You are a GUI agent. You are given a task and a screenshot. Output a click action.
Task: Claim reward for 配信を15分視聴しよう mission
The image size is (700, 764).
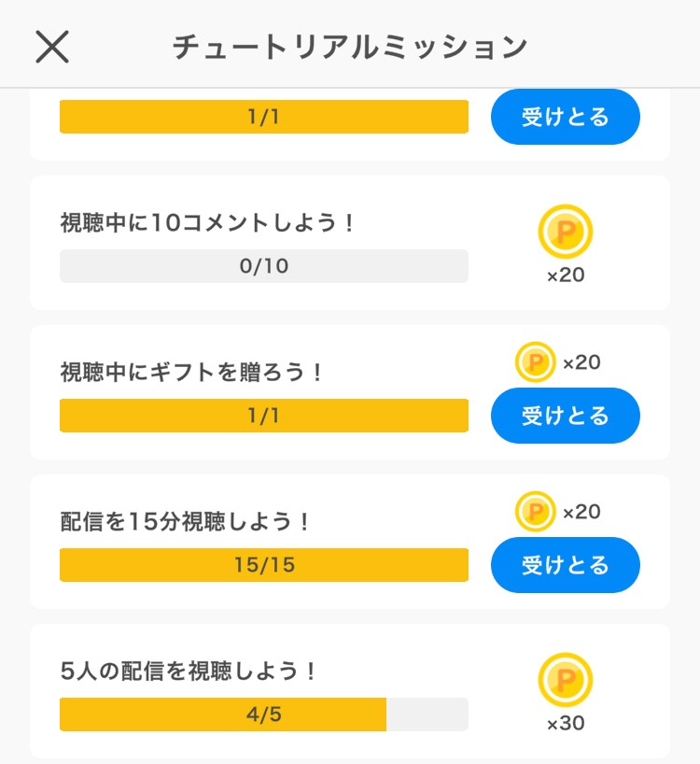(566, 565)
